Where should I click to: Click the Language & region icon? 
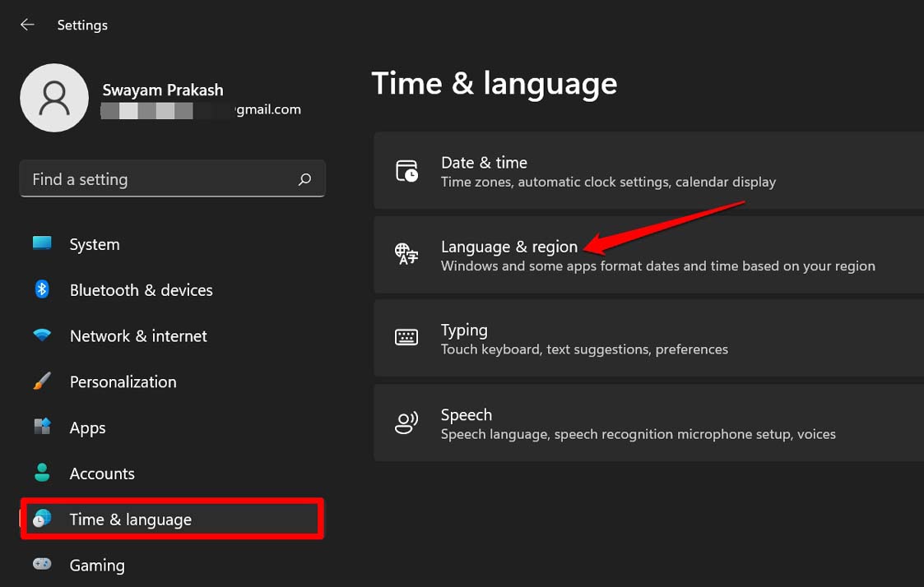(406, 254)
